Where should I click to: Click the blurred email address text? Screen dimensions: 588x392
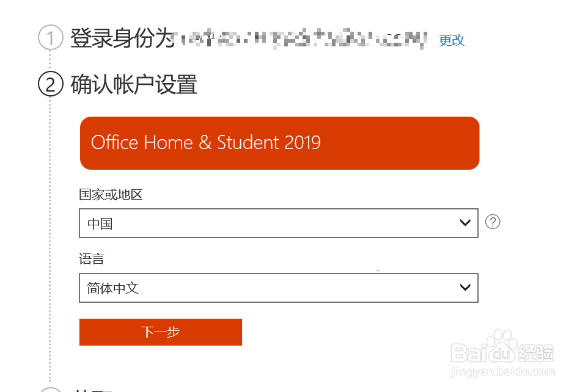[300, 40]
